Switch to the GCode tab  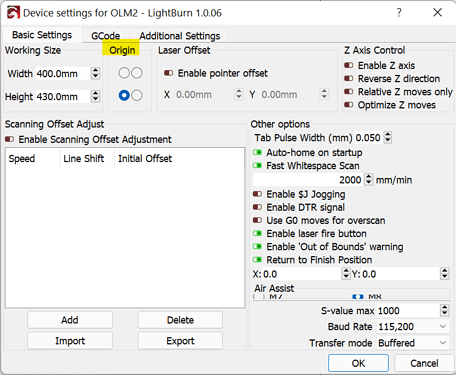pyautogui.click(x=106, y=36)
